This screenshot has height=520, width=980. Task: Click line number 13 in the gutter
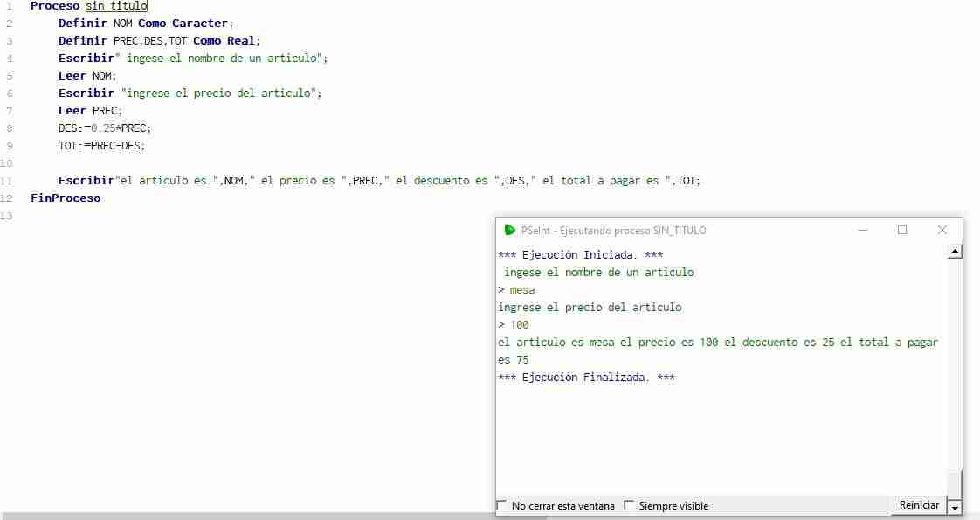6,216
